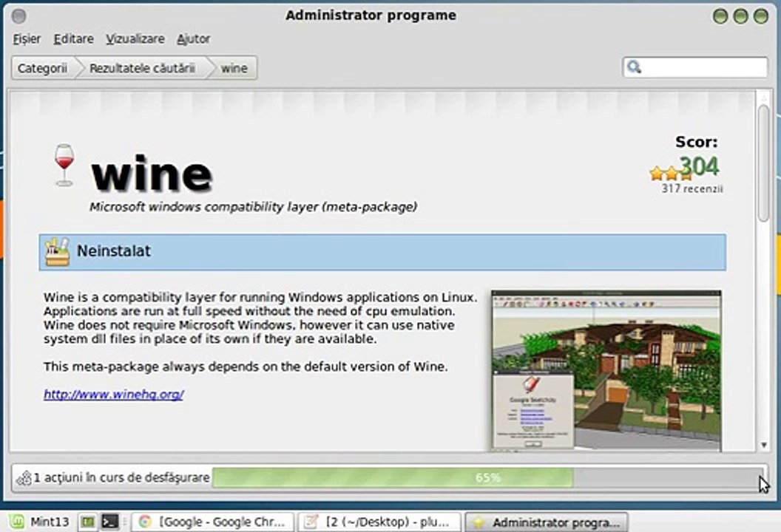Launch terminal from taskbar icon
Screen dimensions: 781x532
click(110, 522)
